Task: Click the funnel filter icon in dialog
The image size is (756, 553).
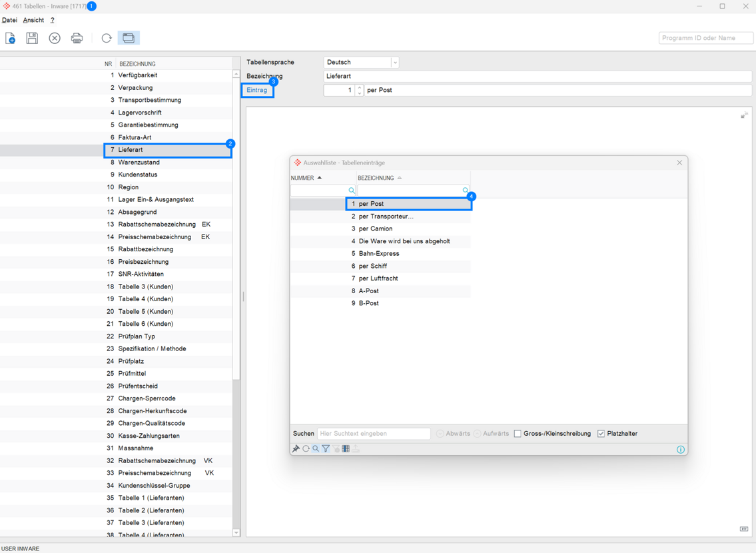Action: (326, 449)
